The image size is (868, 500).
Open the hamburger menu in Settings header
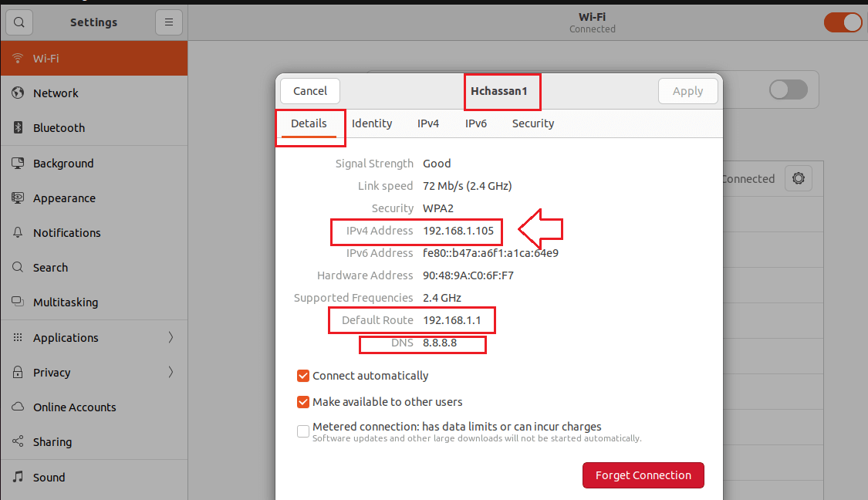point(169,22)
